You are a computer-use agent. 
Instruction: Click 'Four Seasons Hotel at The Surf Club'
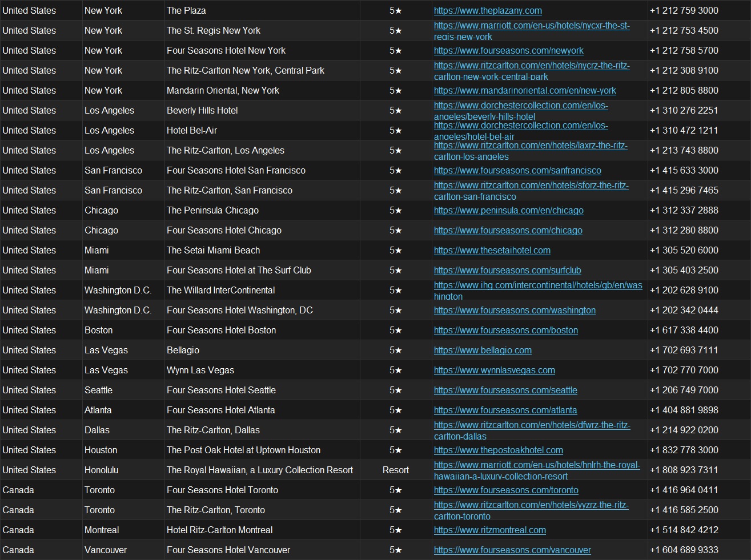262,270
